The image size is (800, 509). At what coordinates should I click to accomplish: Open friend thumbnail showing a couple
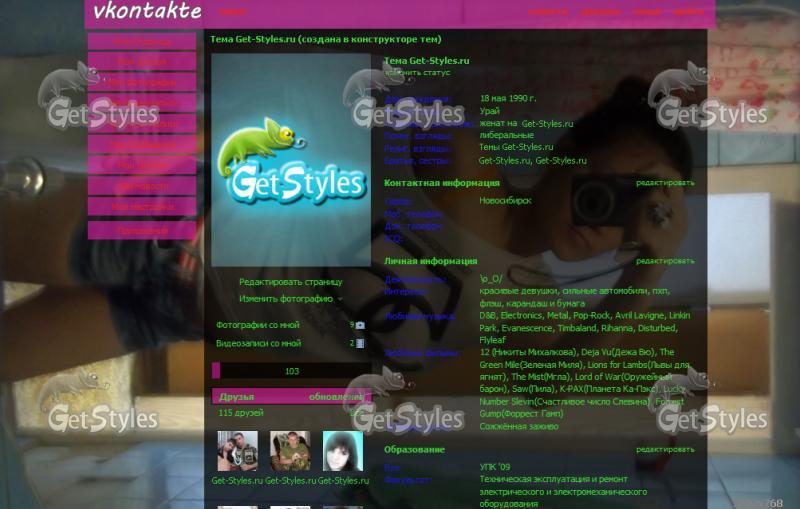pyautogui.click(x=237, y=451)
